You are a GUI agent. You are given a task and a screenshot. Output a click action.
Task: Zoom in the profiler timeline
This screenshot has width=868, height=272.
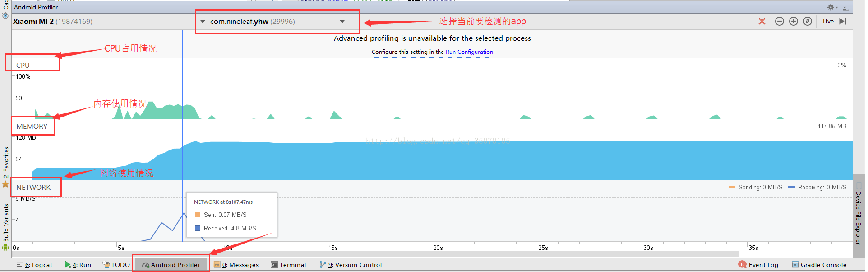(794, 21)
